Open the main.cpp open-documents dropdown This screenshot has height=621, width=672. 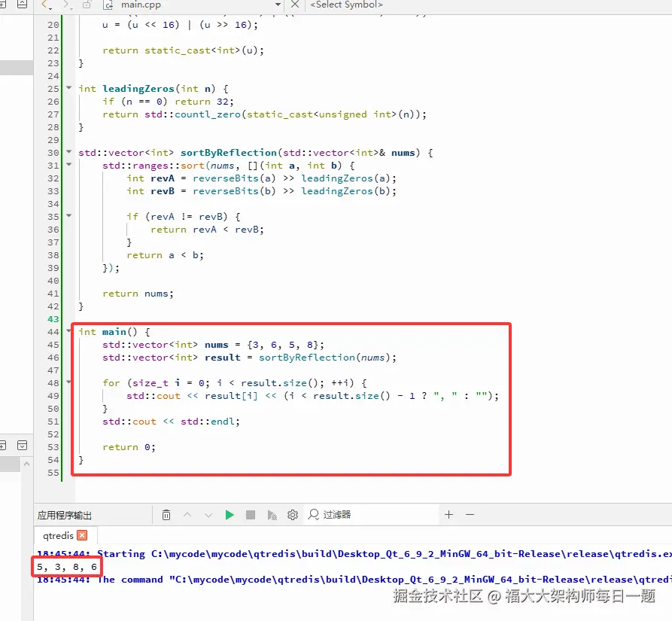(278, 5)
